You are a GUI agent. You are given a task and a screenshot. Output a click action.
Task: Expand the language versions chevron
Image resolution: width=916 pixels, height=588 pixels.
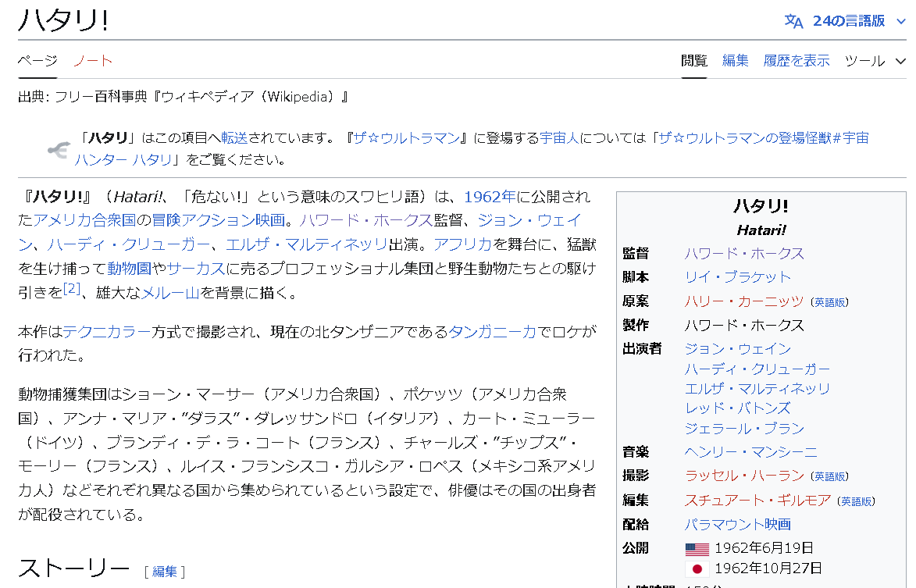pyautogui.click(x=901, y=22)
